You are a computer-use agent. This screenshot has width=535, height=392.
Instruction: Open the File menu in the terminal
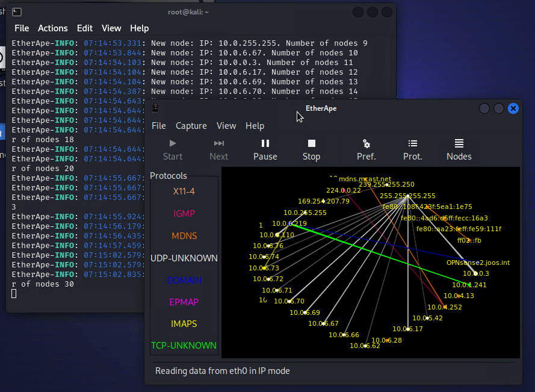point(21,28)
